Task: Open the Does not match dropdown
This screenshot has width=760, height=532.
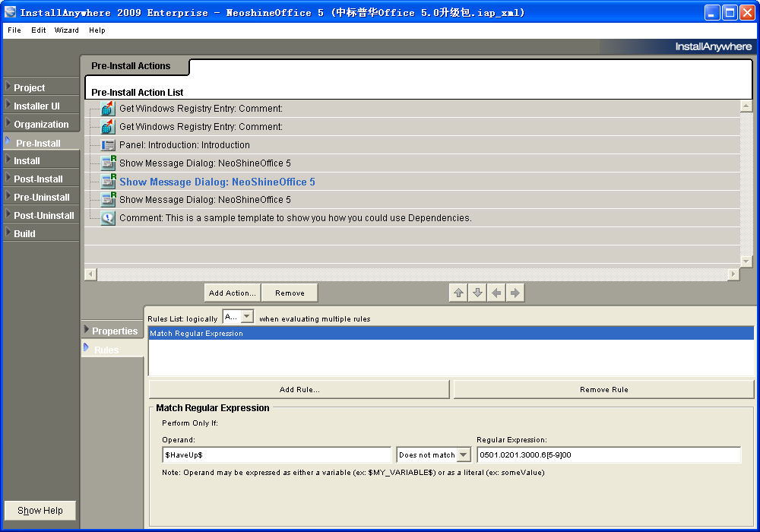Action: (464, 454)
